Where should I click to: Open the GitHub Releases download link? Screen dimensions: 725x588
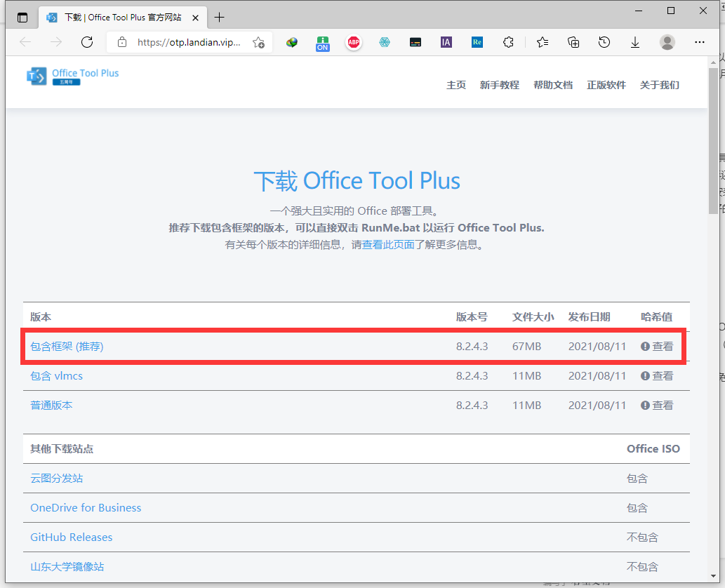71,537
